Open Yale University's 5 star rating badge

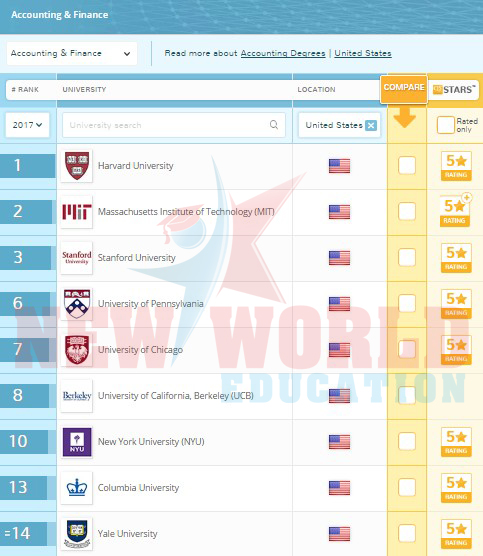456,534
